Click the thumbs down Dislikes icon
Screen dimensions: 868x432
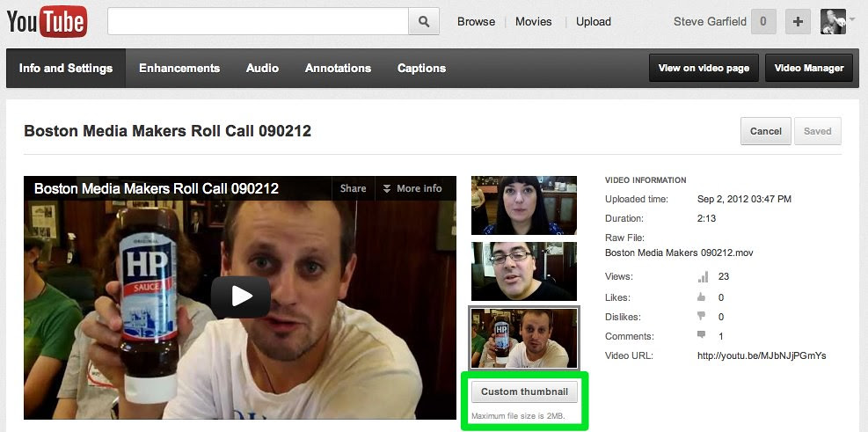coord(702,316)
